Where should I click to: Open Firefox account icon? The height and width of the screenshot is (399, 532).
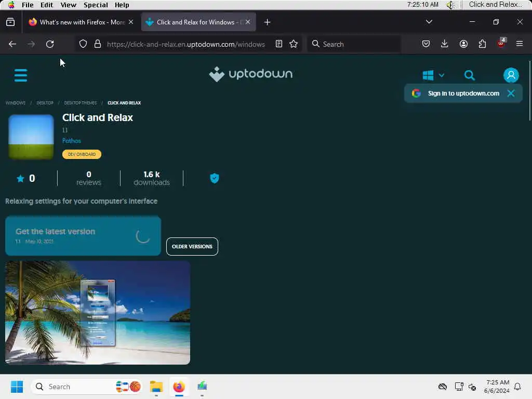[x=463, y=44]
